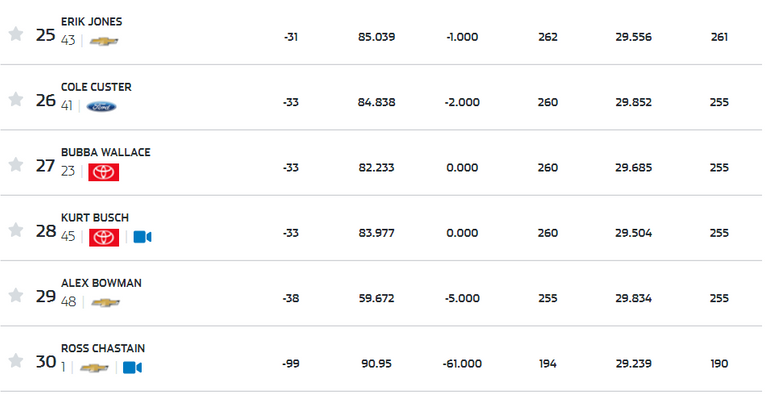
Task: Click the Chevrolet logo beside Erik Jones
Action: (104, 41)
